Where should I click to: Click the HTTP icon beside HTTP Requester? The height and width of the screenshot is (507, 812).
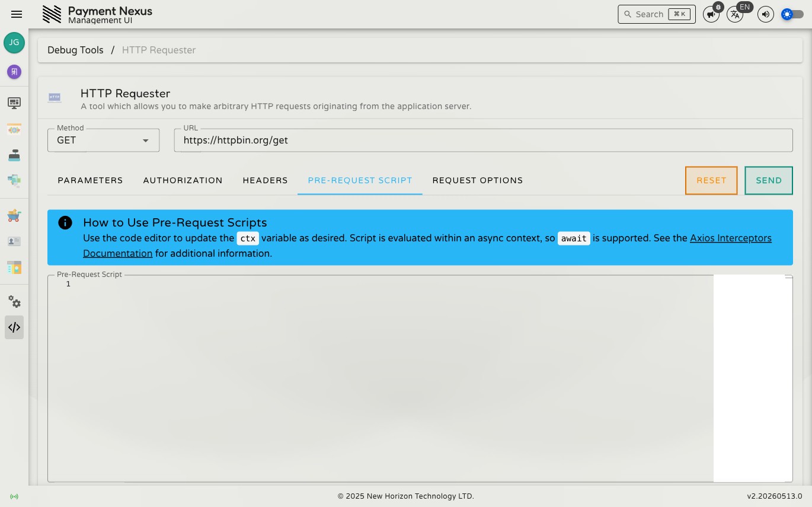point(55,97)
